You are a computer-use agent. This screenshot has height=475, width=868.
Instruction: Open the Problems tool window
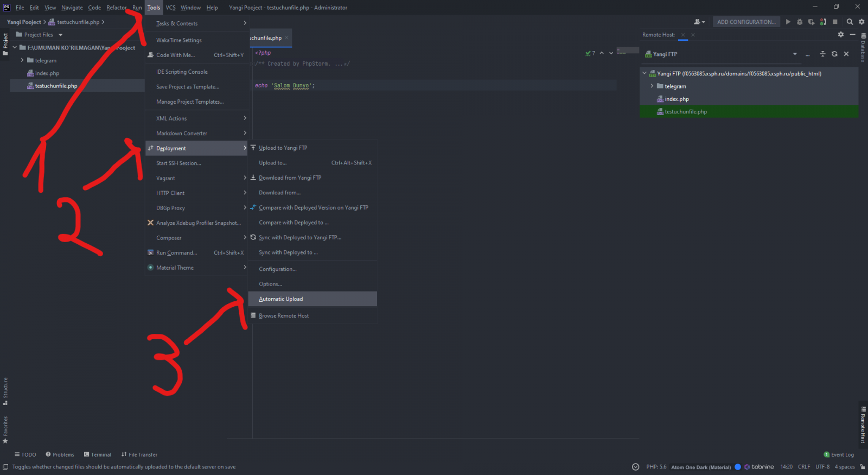(60, 454)
